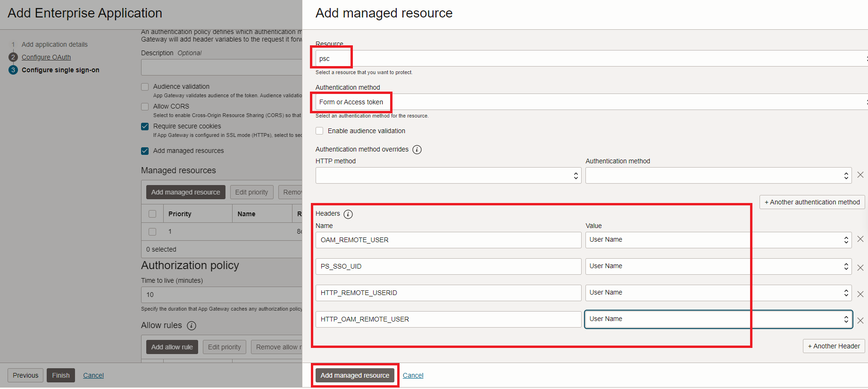Viewport: 868px width, 389px height.
Task: Click Add managed resource in Managed resources toolbar
Action: pos(185,192)
